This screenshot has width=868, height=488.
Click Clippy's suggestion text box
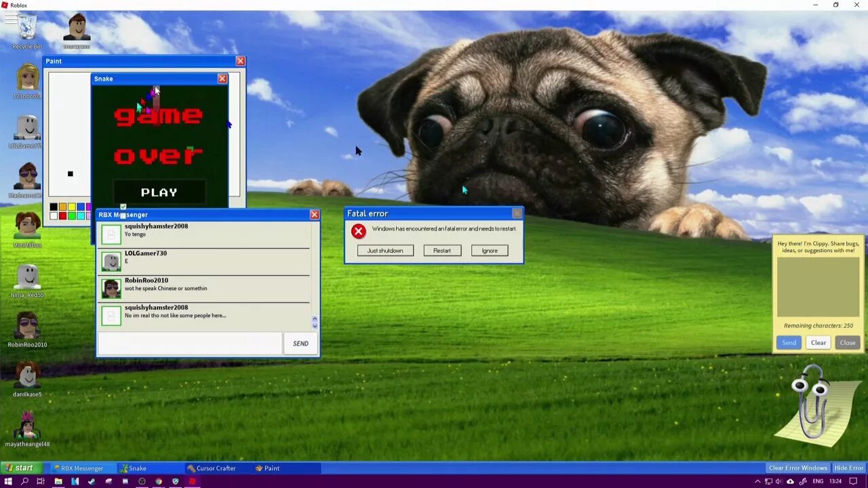(818, 288)
